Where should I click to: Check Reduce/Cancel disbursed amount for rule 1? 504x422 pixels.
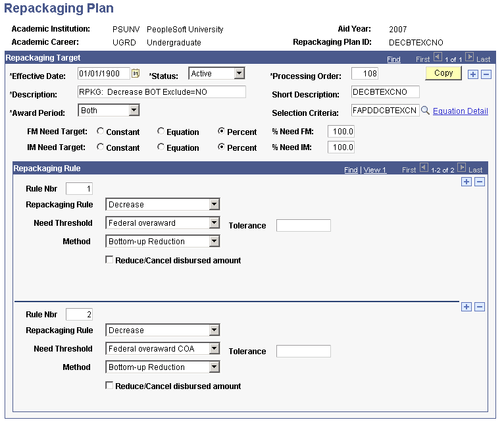[109, 259]
